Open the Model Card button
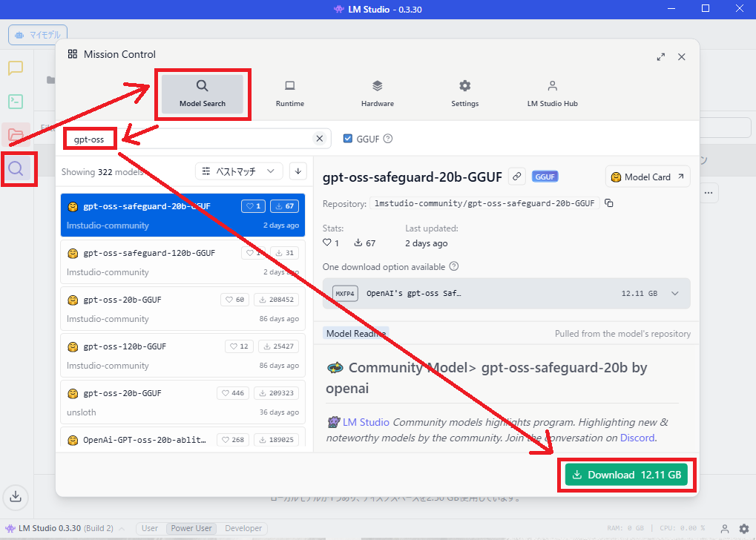Viewport: 756px width, 540px height. 648,177
